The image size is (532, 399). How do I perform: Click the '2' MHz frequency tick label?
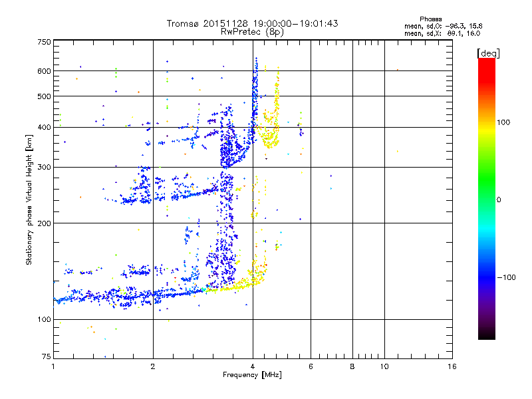tap(153, 366)
